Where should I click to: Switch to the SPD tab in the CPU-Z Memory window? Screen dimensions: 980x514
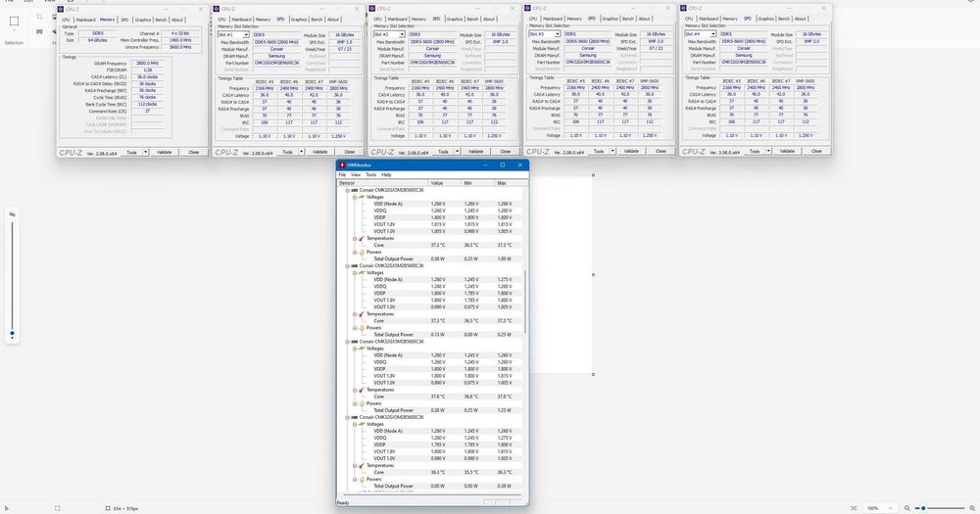124,20
